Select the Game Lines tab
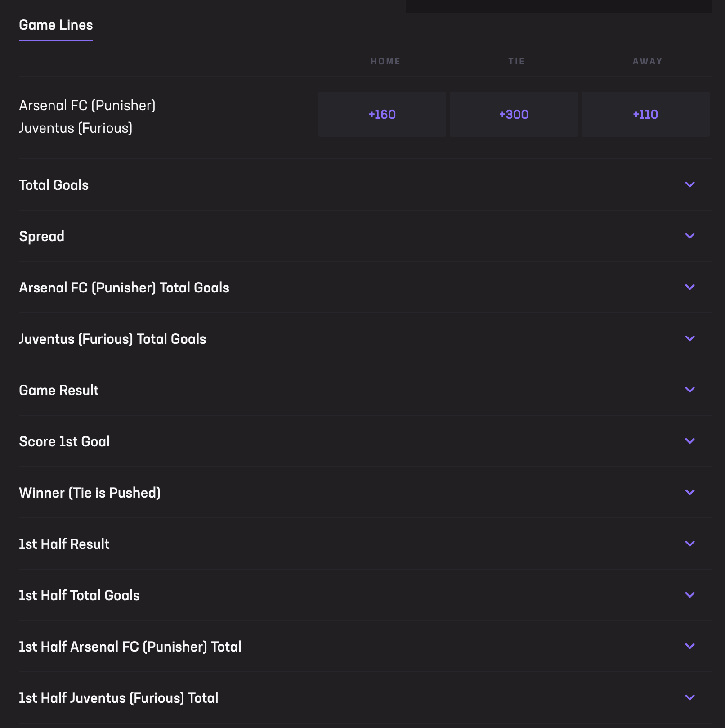The image size is (725, 728). coord(56,25)
